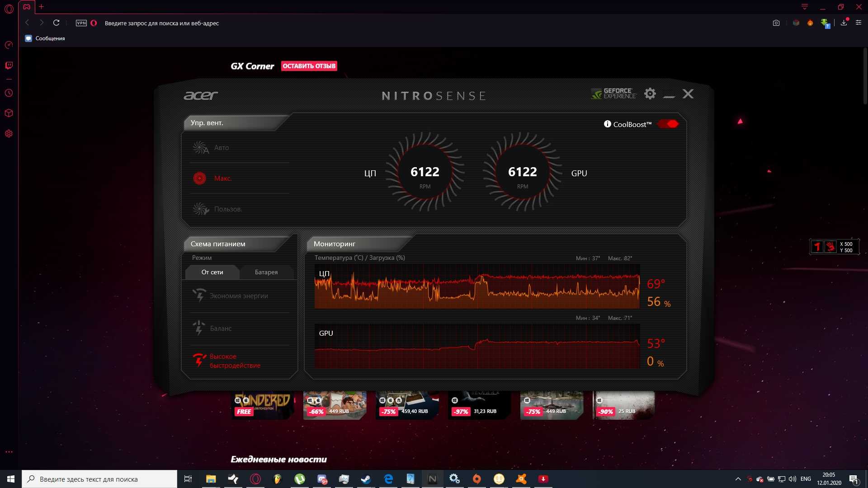Viewport: 868px width, 488px height.
Task: Expand hidden system tray icons
Action: coord(738,479)
